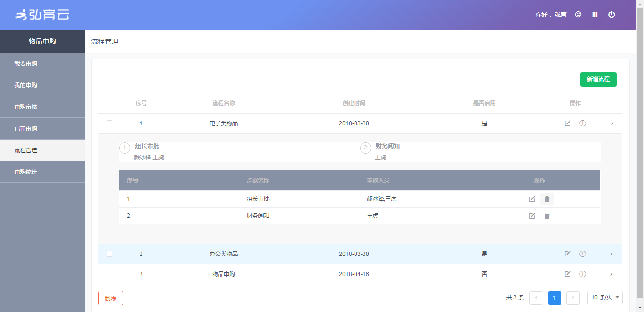Click page number 1 in pagination
644x312 pixels.
point(554,298)
